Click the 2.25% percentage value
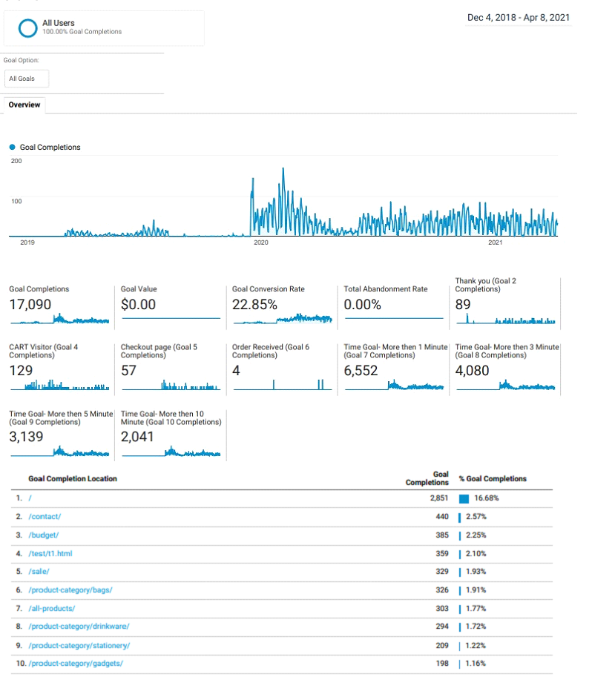This screenshot has width=592, height=700. (x=476, y=535)
